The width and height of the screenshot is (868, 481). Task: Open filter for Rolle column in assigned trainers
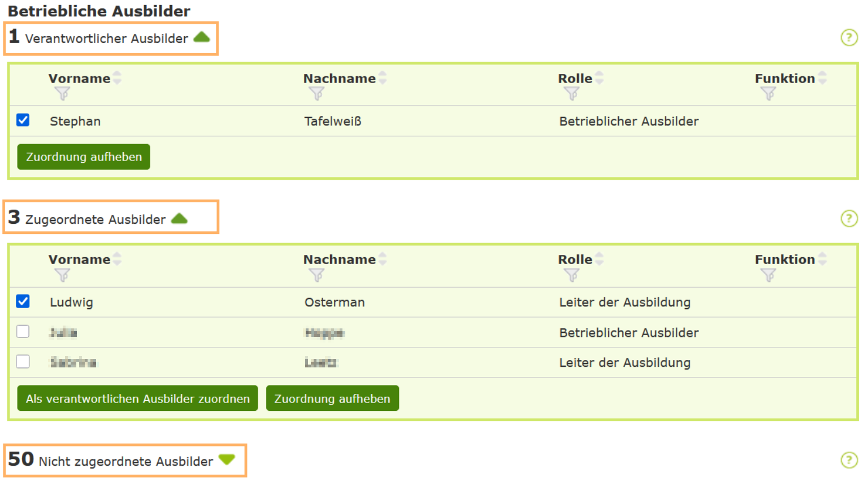(571, 275)
